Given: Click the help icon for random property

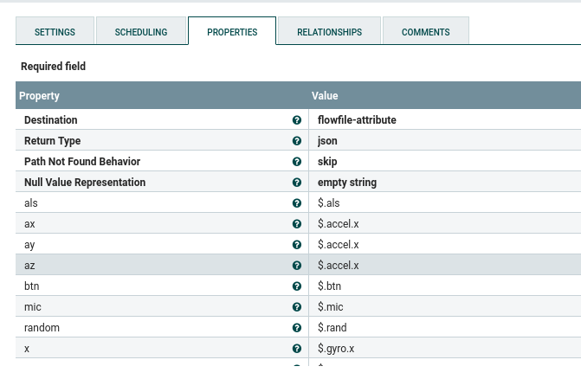Looking at the screenshot, I should point(296,328).
